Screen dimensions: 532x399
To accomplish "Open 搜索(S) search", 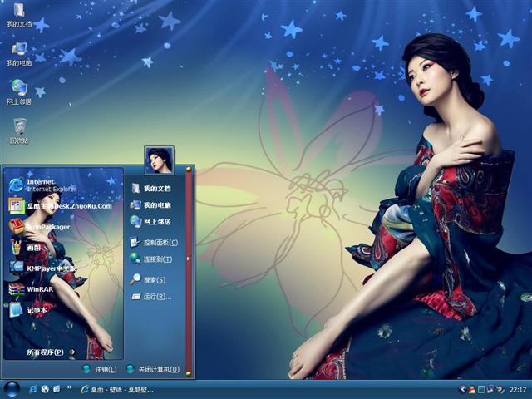I will click(x=148, y=280).
